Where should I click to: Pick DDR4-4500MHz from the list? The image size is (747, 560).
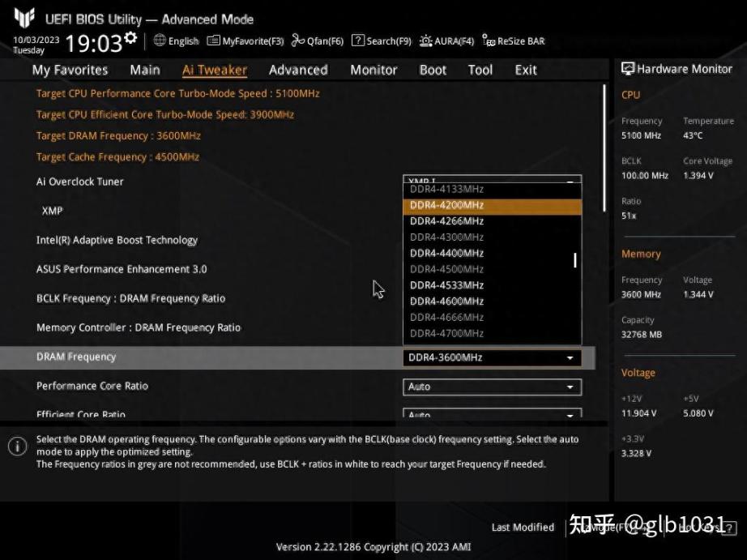492,269
